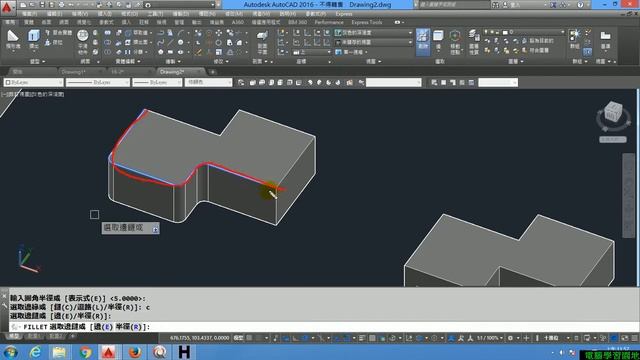This screenshot has width=640, height=360.
Task: Open Firefox from the taskbar
Action: pyautogui.click(x=135, y=352)
